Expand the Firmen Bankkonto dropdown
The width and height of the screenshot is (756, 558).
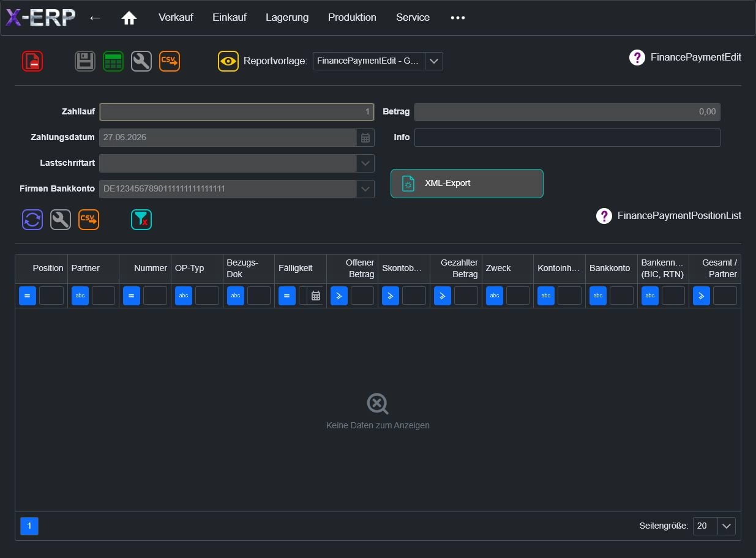click(365, 189)
